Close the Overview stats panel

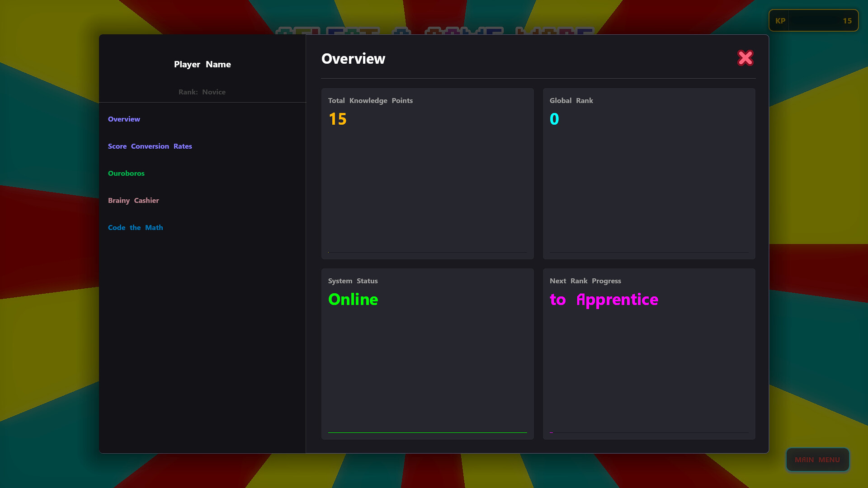click(745, 58)
